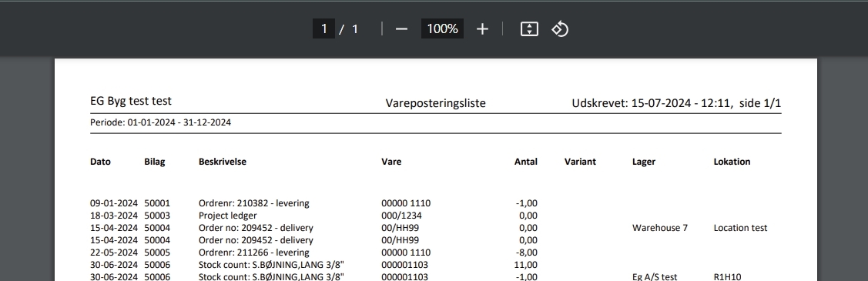Viewport: 868px width, 281px height.
Task: Click Eg A/S test lager value
Action: pos(655,276)
